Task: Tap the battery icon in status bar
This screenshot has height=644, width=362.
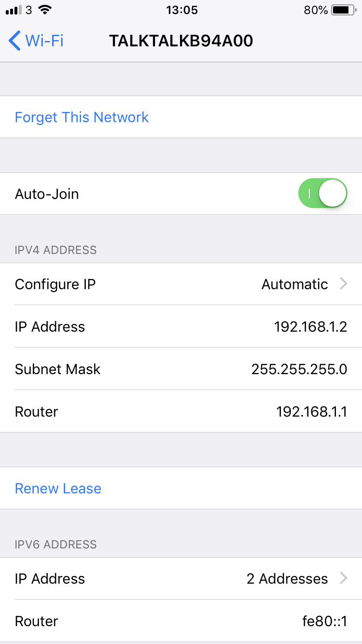Action: click(x=345, y=10)
